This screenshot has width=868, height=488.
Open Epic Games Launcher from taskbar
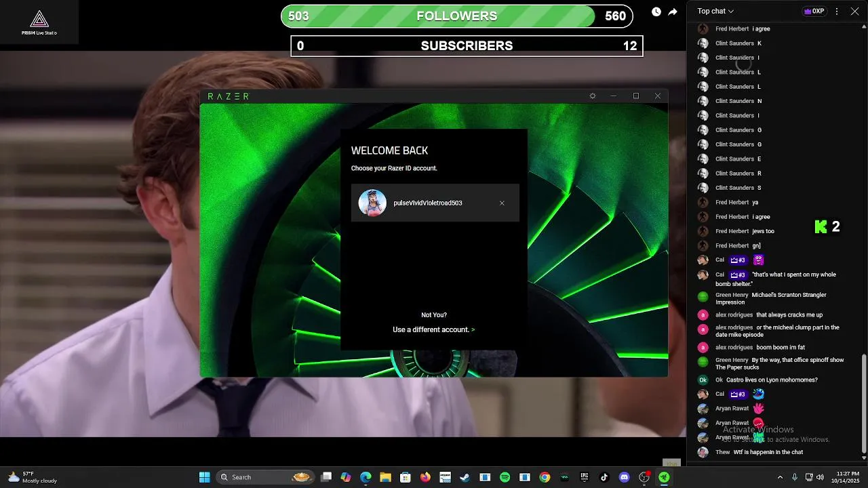[585, 477]
